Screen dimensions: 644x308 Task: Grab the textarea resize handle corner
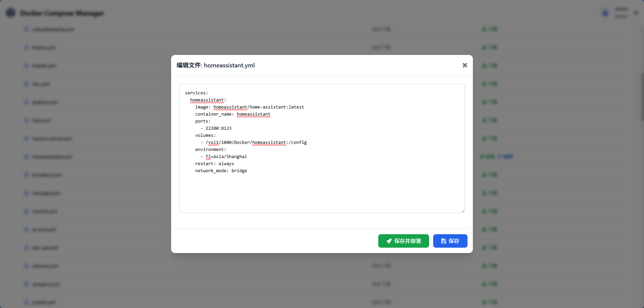click(463, 211)
